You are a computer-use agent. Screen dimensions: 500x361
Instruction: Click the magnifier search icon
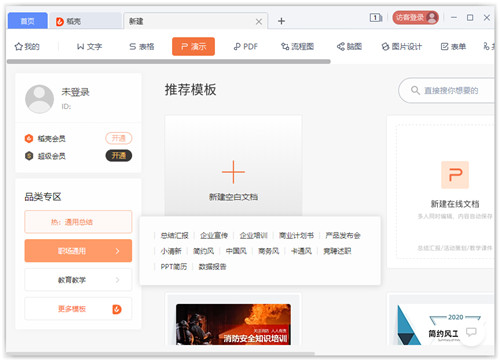[415, 90]
